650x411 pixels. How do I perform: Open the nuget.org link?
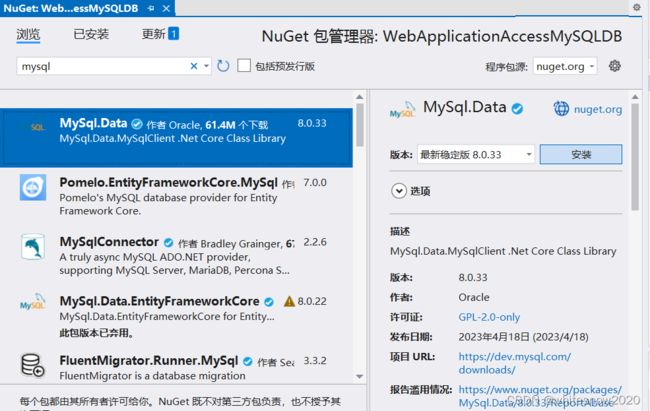[x=598, y=109]
